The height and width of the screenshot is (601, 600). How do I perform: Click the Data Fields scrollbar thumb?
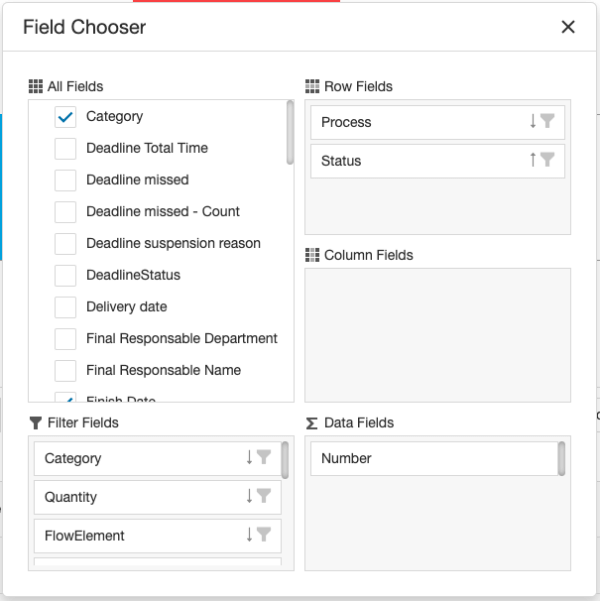(562, 458)
